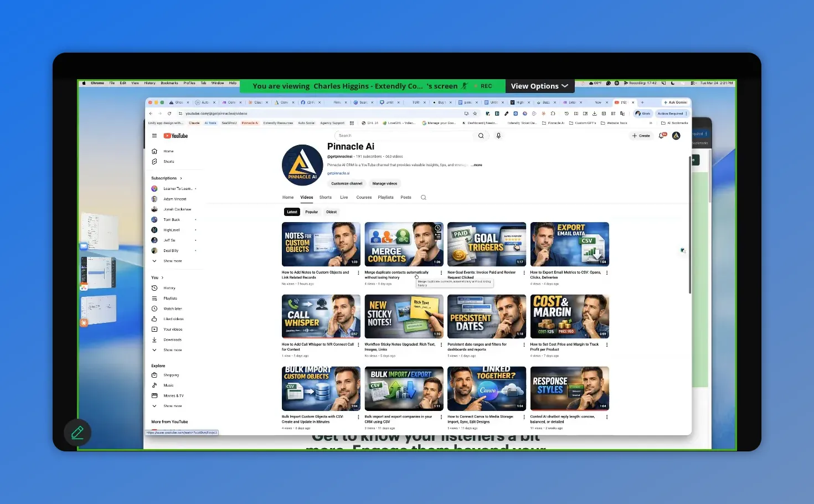The height and width of the screenshot is (504, 814).
Task: Open the YouTube guide hamburger menu
Action: click(154, 135)
